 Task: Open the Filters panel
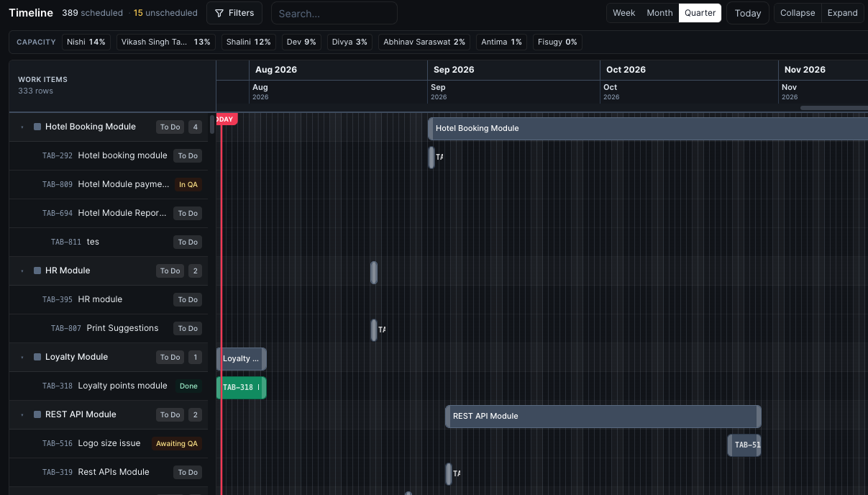[234, 13]
